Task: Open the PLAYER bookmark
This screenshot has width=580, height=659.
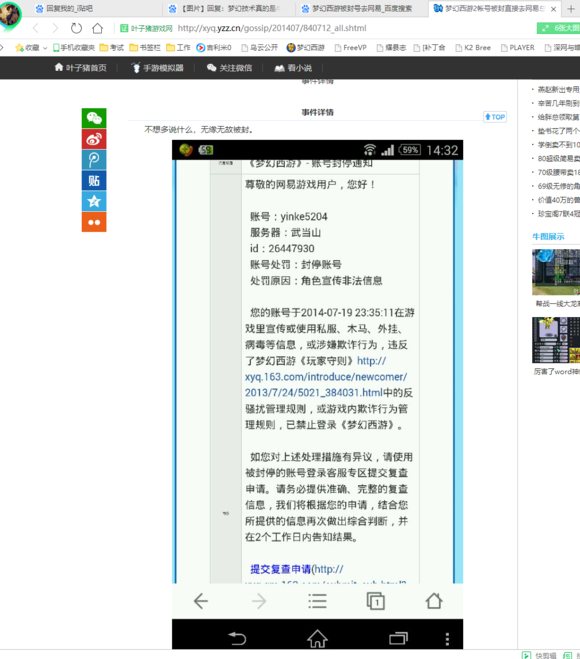Action: (x=518, y=47)
